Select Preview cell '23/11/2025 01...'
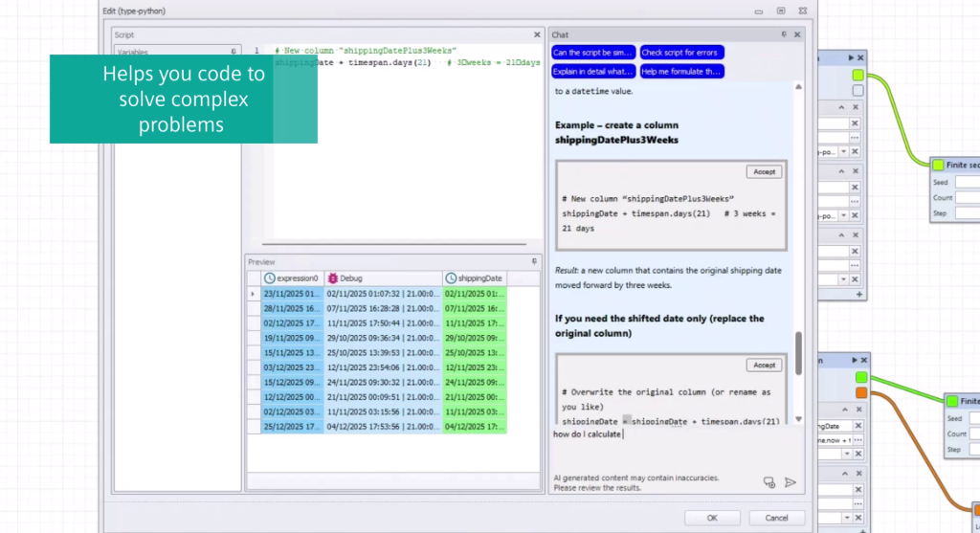 [x=292, y=294]
